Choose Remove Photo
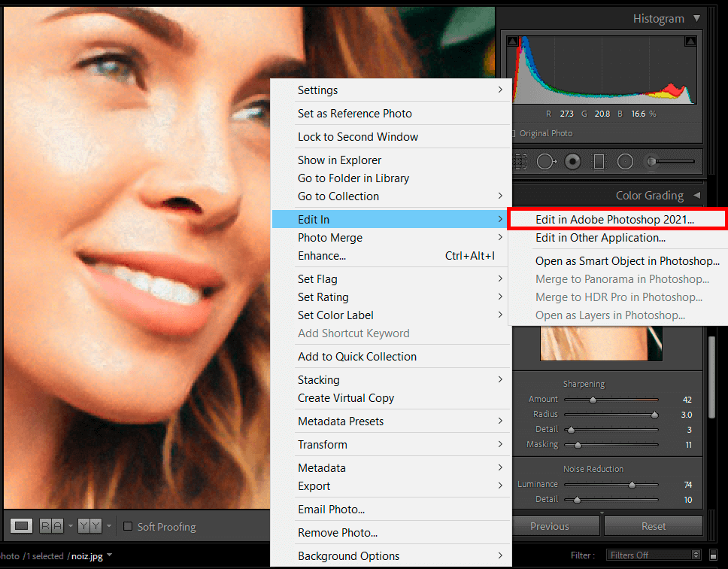 click(x=391, y=533)
